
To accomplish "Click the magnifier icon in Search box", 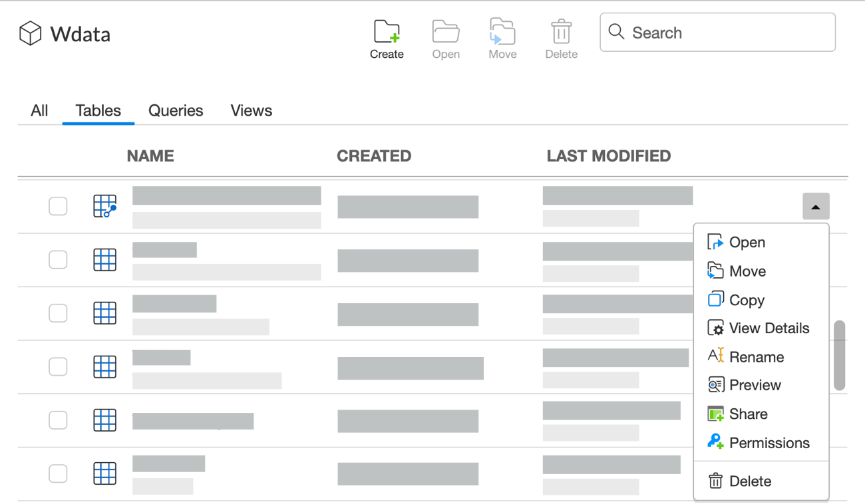I will pyautogui.click(x=616, y=32).
